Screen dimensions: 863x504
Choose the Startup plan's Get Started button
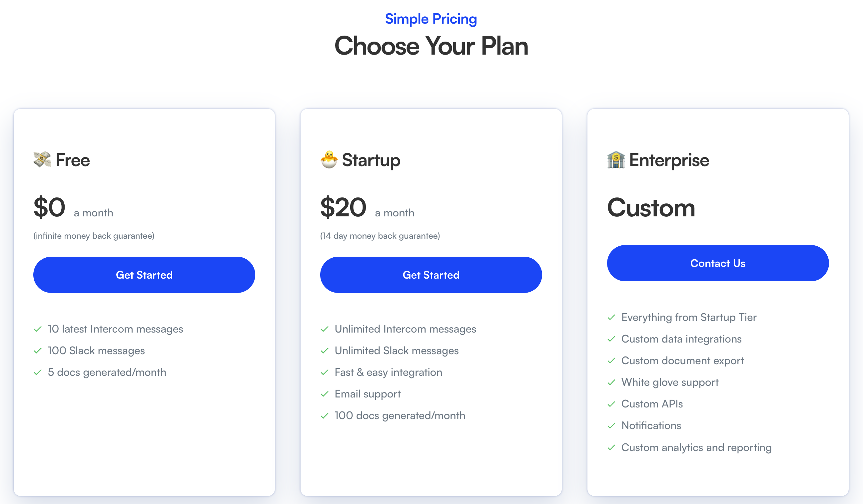click(431, 275)
